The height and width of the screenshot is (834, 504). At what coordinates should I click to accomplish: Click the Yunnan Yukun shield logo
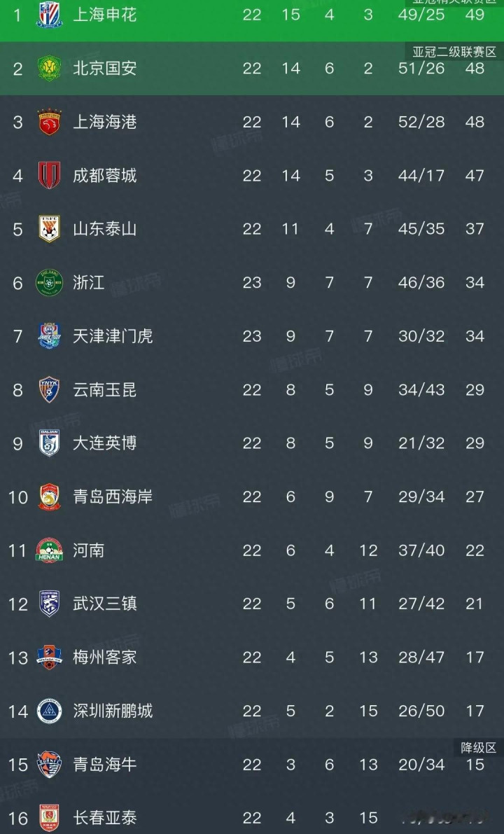pos(49,389)
